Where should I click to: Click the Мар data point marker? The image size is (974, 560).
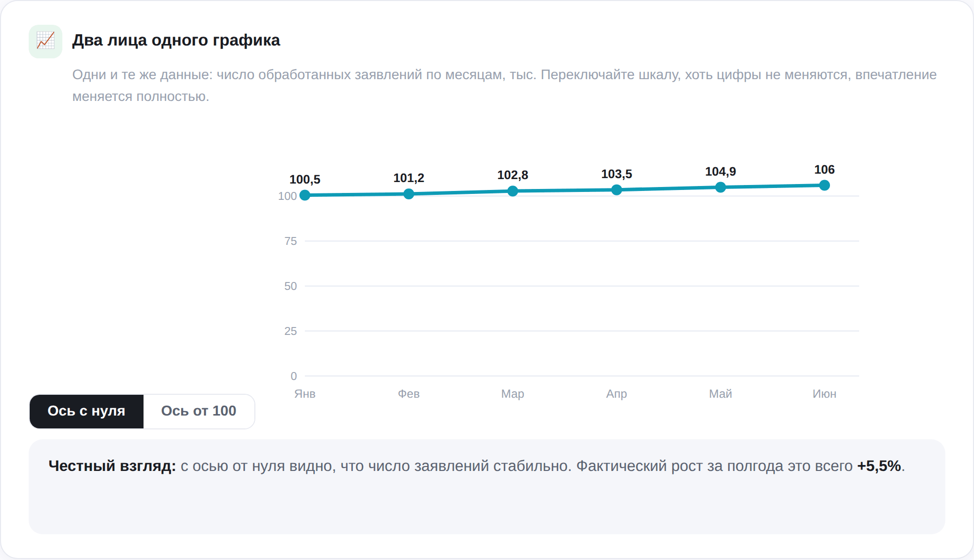[513, 191]
